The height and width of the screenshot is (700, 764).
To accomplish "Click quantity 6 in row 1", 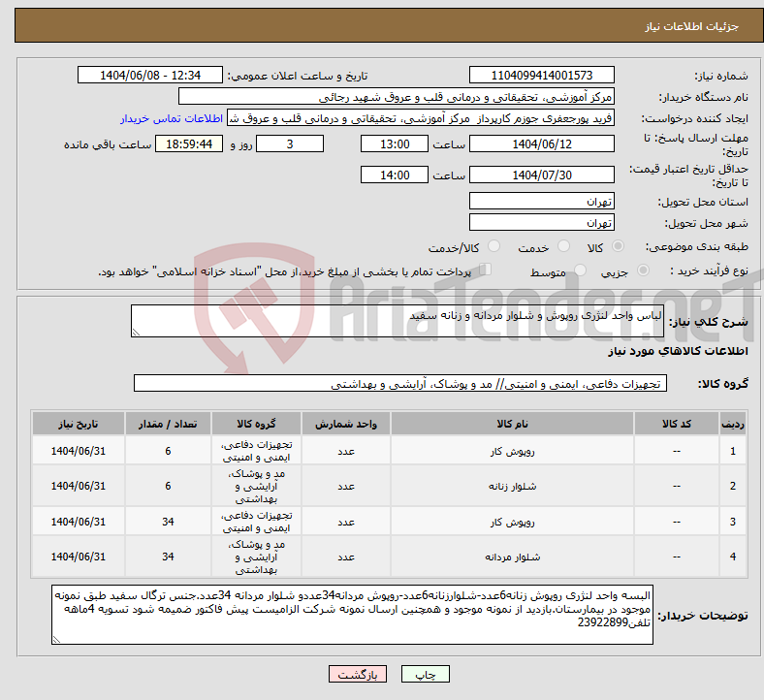I will (x=168, y=451).
